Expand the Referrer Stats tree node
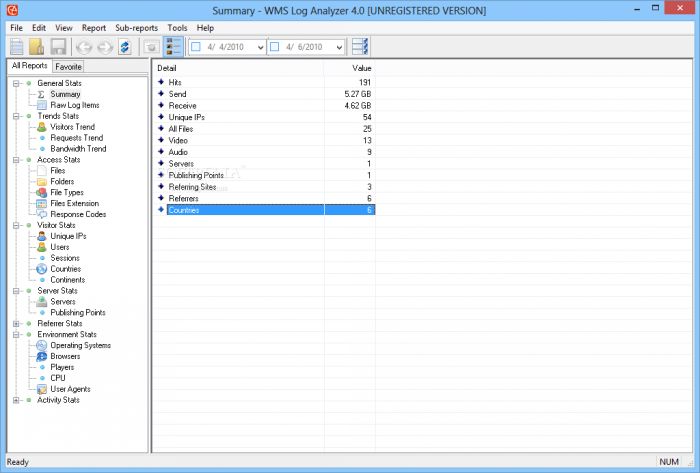 16,324
